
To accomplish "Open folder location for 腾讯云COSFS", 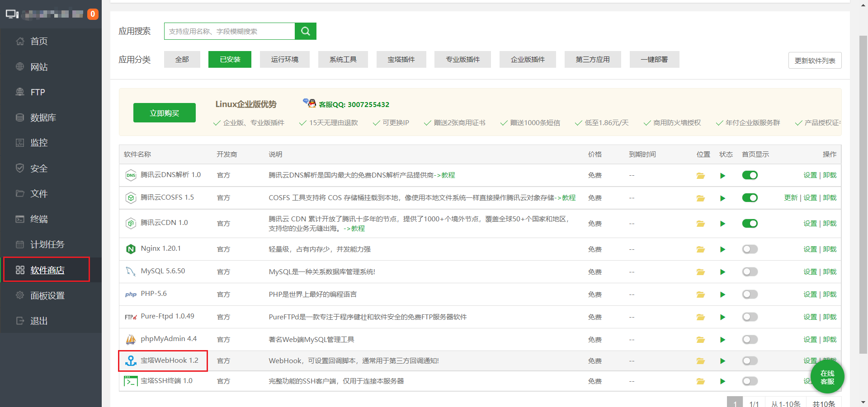I will coord(701,198).
